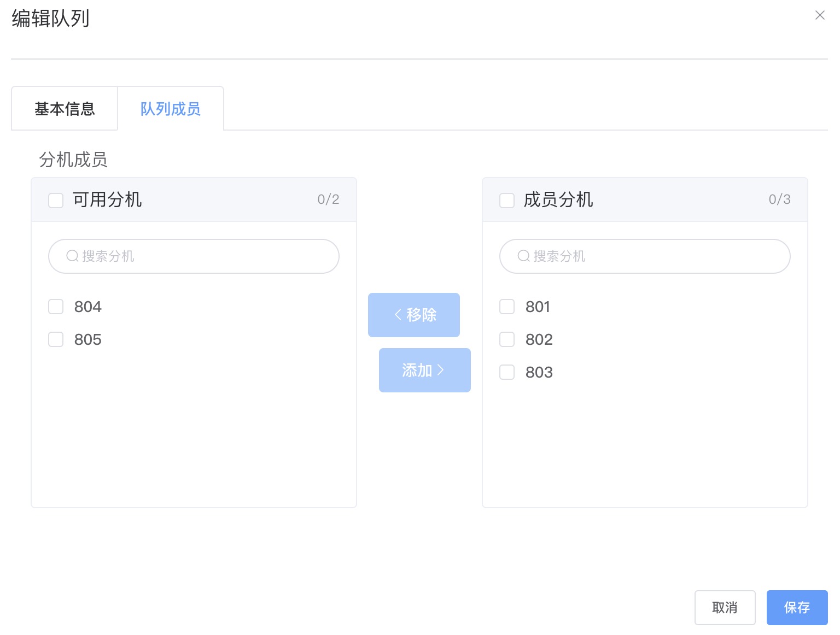
Task: Check the checkbox for extension 804
Action: coord(55,307)
